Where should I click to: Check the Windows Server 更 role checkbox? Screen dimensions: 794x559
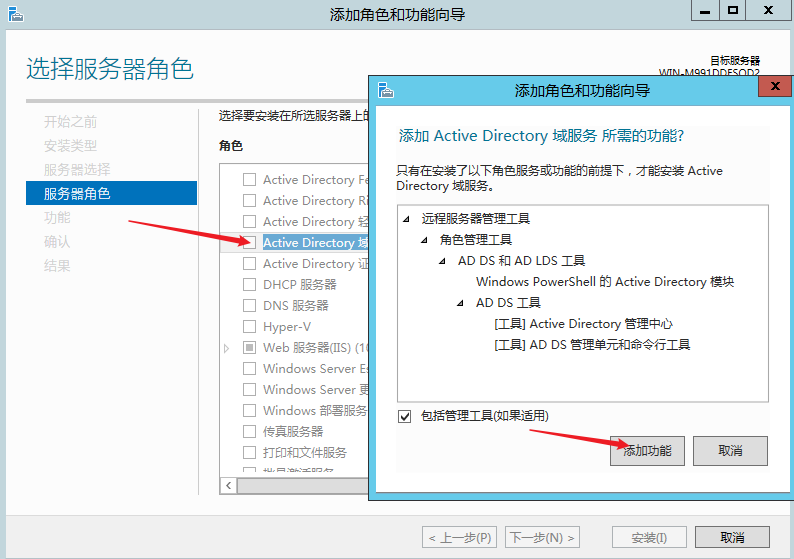tap(249, 389)
